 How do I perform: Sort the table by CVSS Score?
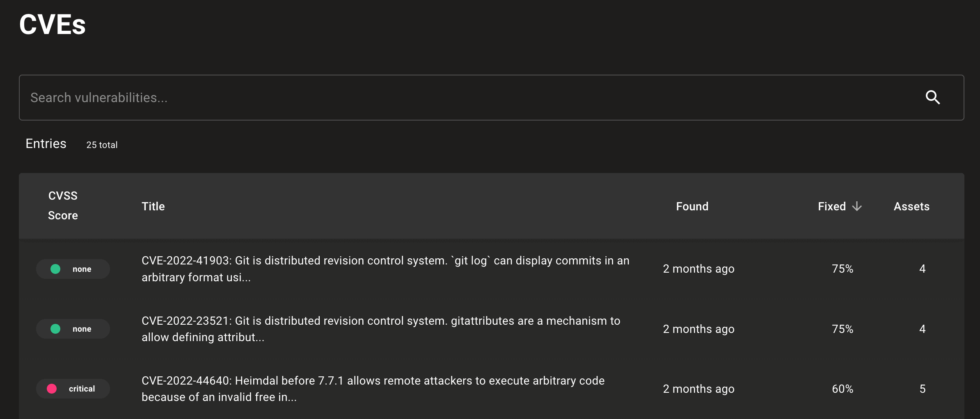[63, 206]
